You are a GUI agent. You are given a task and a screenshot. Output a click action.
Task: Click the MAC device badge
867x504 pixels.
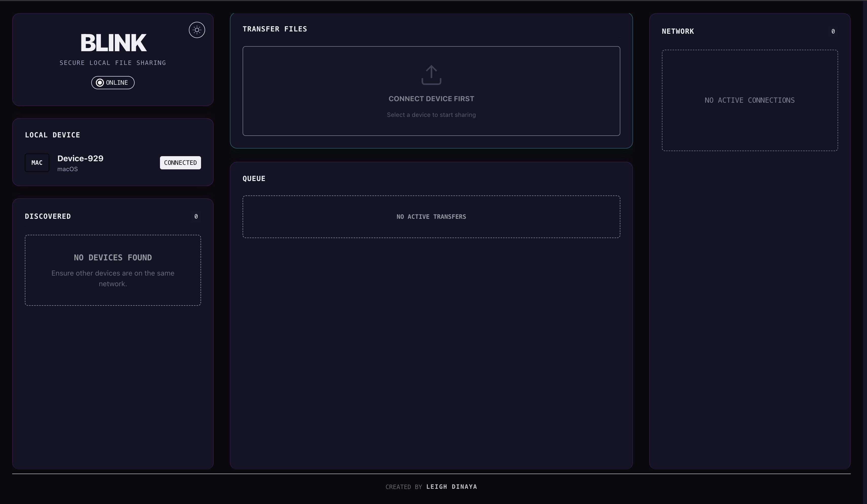point(37,163)
